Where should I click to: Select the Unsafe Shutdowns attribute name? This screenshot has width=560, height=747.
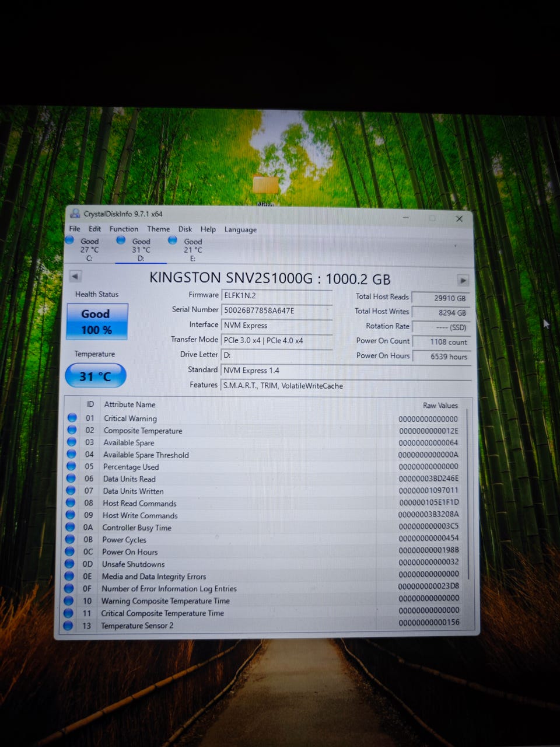pos(133,564)
